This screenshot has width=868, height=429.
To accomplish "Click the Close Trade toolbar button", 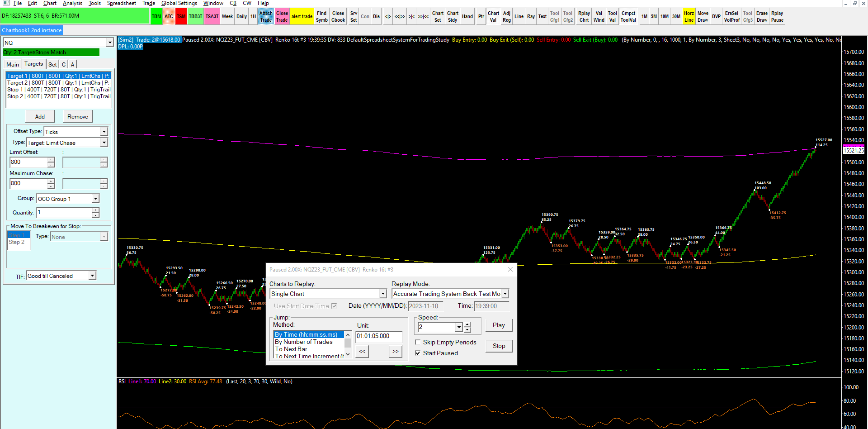I will coord(282,16).
